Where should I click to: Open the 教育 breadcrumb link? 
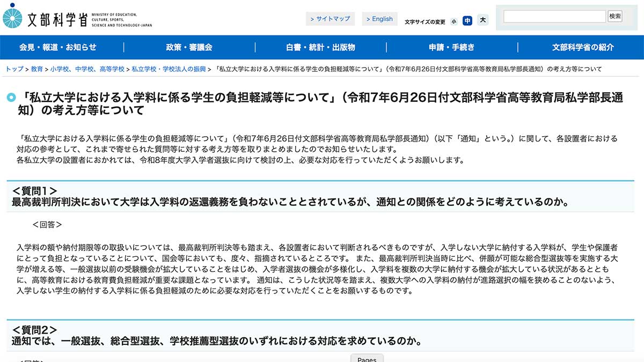(35, 69)
